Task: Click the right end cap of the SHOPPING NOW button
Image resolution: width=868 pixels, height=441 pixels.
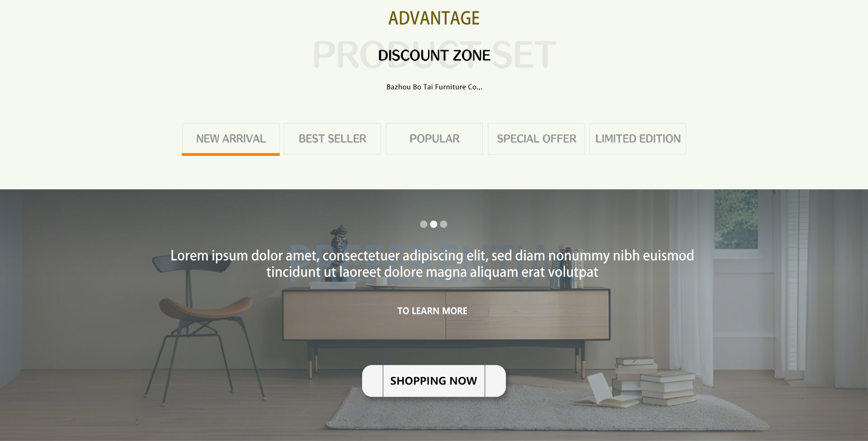Action: point(495,381)
